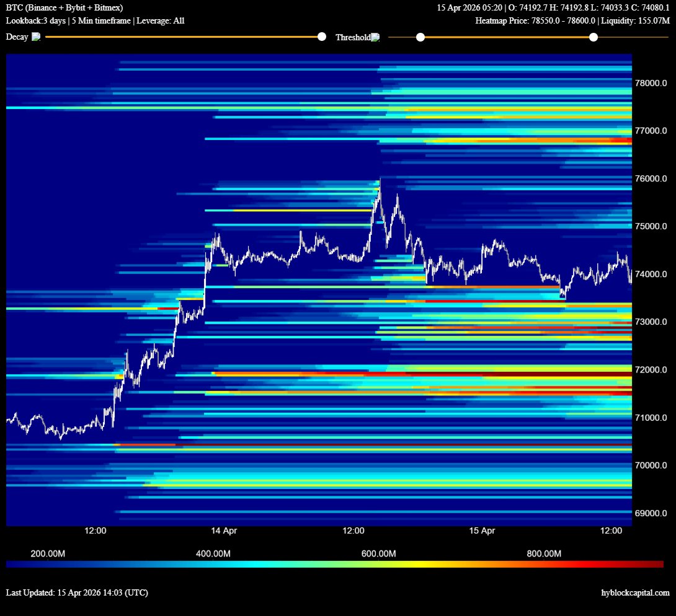Click the Decay slider handle
Viewport: 676px width, 616px height.
[x=321, y=37]
